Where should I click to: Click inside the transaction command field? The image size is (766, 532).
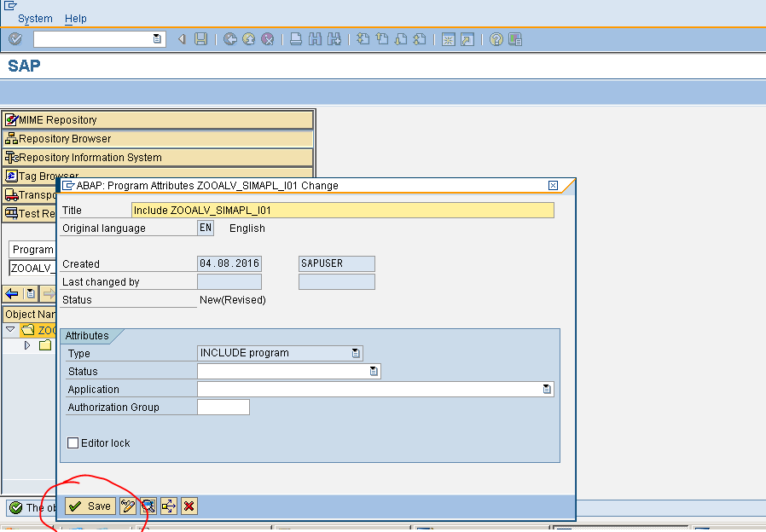[x=93, y=39]
